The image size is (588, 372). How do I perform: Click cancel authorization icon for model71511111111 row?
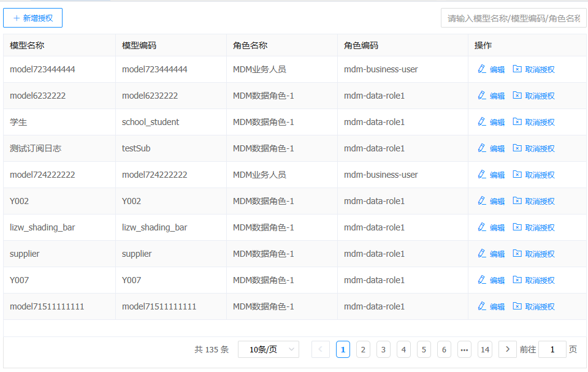click(x=517, y=306)
